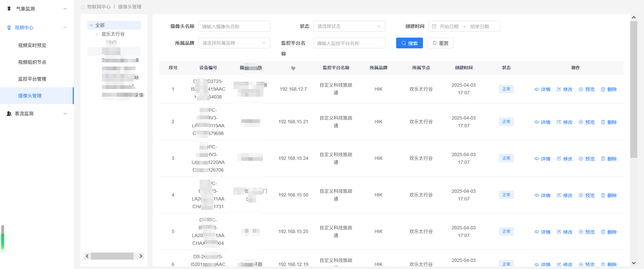Click main panel scroll down arrow

pyautogui.click(x=634, y=263)
